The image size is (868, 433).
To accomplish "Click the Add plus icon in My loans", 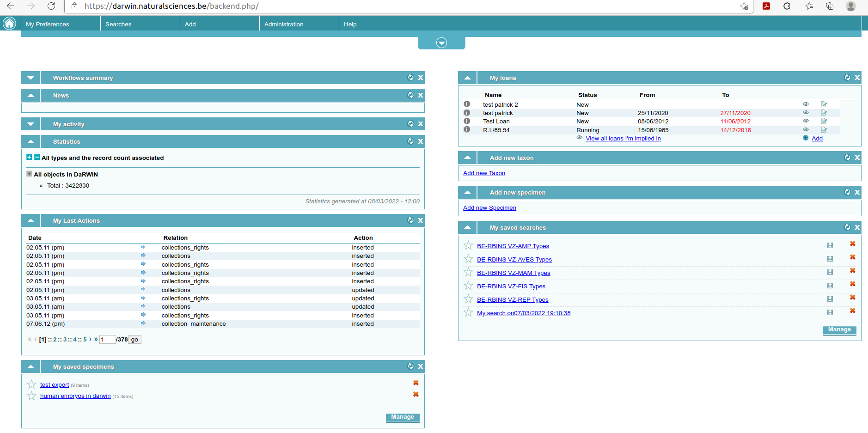I will pos(805,138).
